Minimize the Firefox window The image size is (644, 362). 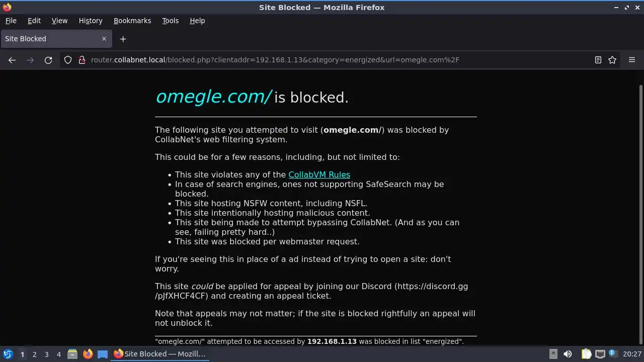tap(616, 8)
